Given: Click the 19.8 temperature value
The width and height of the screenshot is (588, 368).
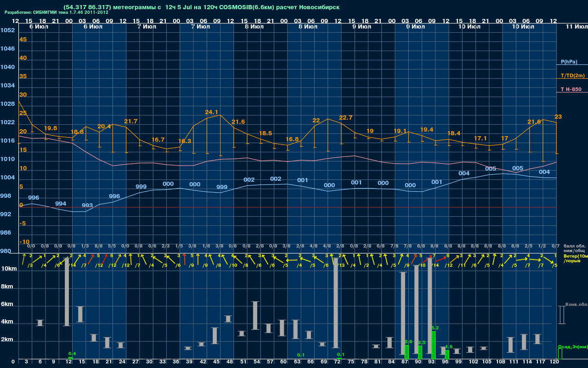Looking at the screenshot, I should click(x=51, y=128).
